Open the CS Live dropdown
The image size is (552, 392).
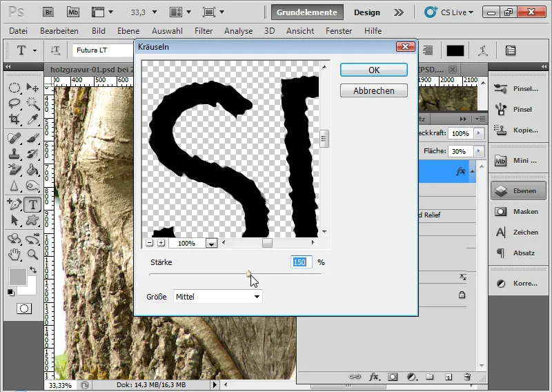point(449,12)
